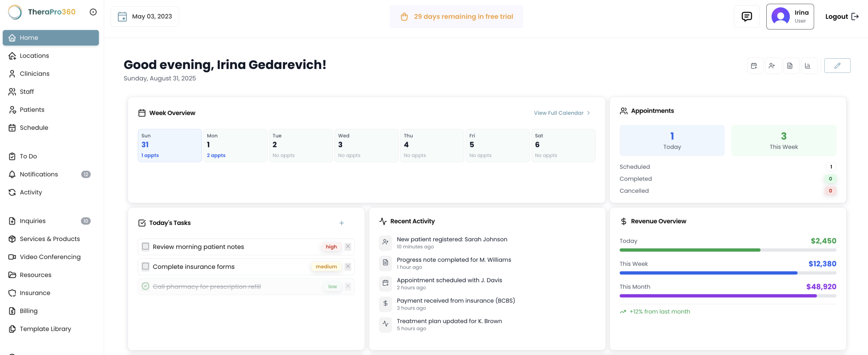Select Fri 5 day card

497,145
